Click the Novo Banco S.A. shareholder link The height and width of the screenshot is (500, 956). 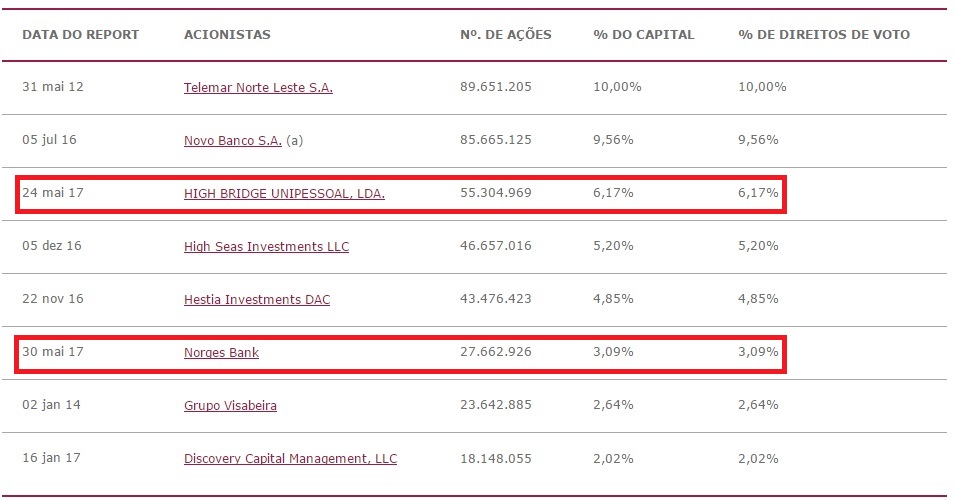(x=233, y=140)
